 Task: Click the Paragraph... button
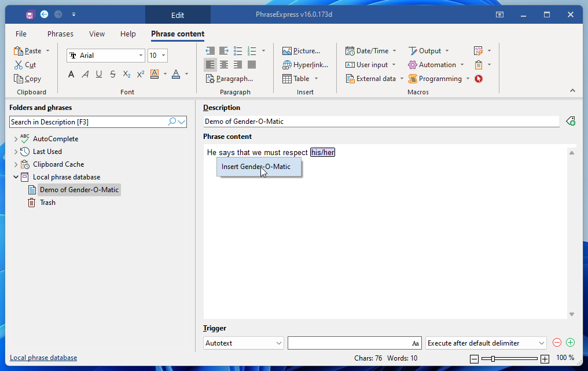(229, 79)
